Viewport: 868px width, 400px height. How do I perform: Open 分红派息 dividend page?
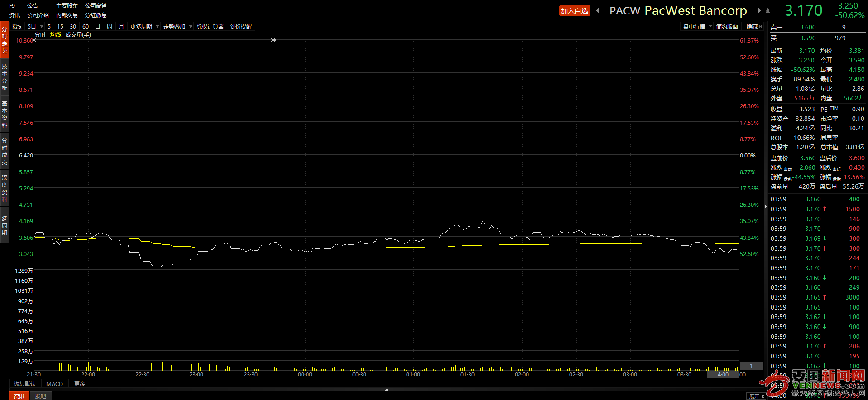[x=96, y=15]
